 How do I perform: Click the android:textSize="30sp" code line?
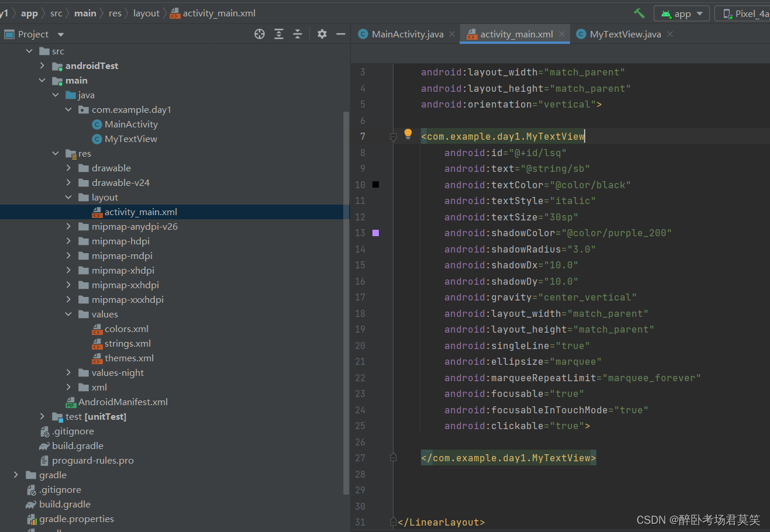pyautogui.click(x=511, y=217)
